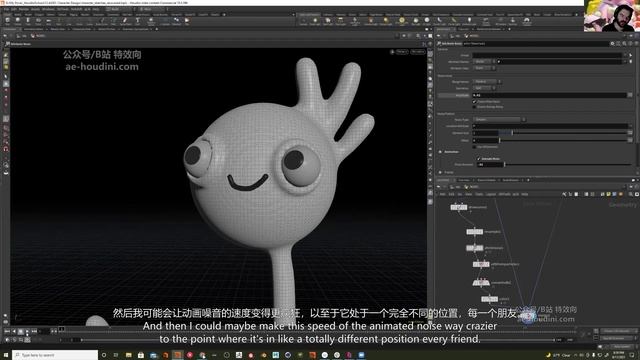Image resolution: width=640 pixels, height=360 pixels.
Task: Toggle checkbox under the Offset slider
Action: (x=474, y=147)
